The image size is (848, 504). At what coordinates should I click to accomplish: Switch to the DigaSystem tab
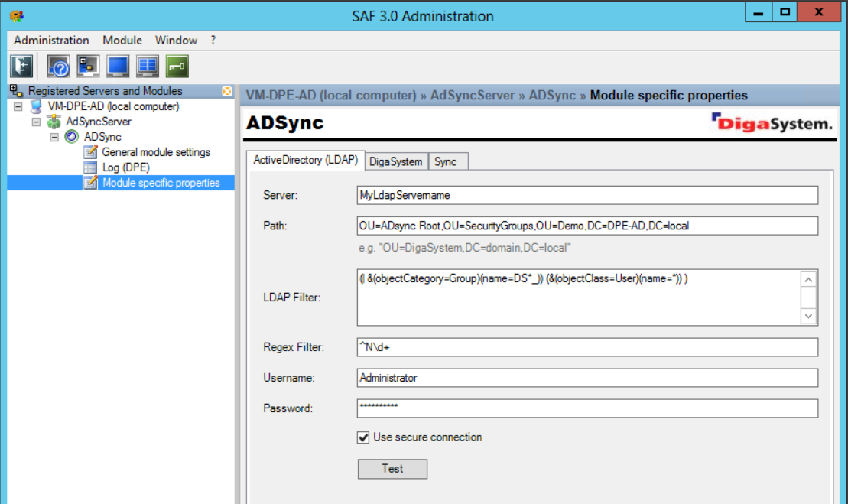point(395,161)
